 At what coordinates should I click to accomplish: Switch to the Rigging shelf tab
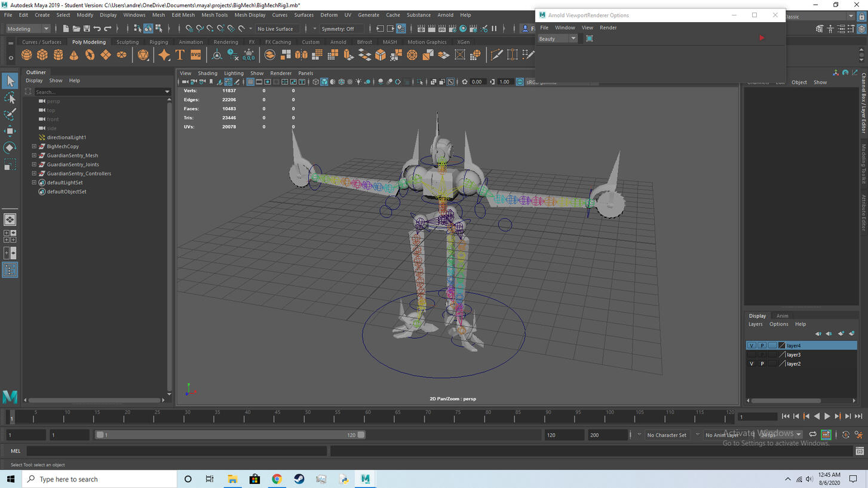click(158, 42)
